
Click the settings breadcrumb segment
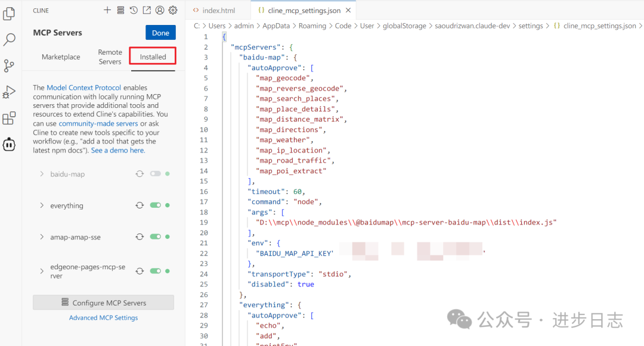coord(531,26)
